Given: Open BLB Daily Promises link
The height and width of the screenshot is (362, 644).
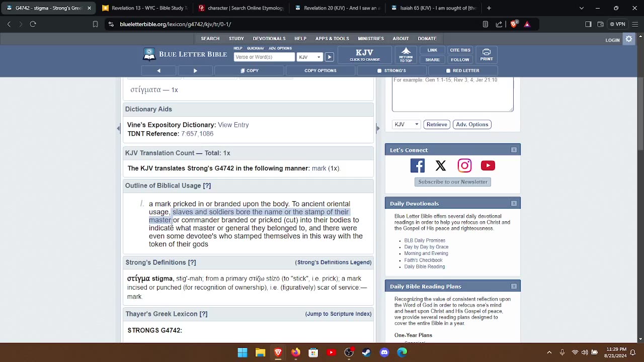Looking at the screenshot, I should coord(425,240).
